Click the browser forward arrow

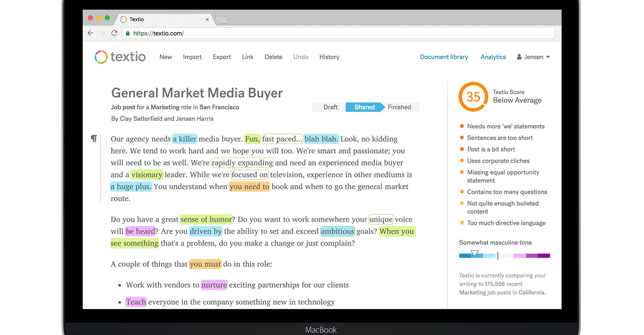pos(102,33)
